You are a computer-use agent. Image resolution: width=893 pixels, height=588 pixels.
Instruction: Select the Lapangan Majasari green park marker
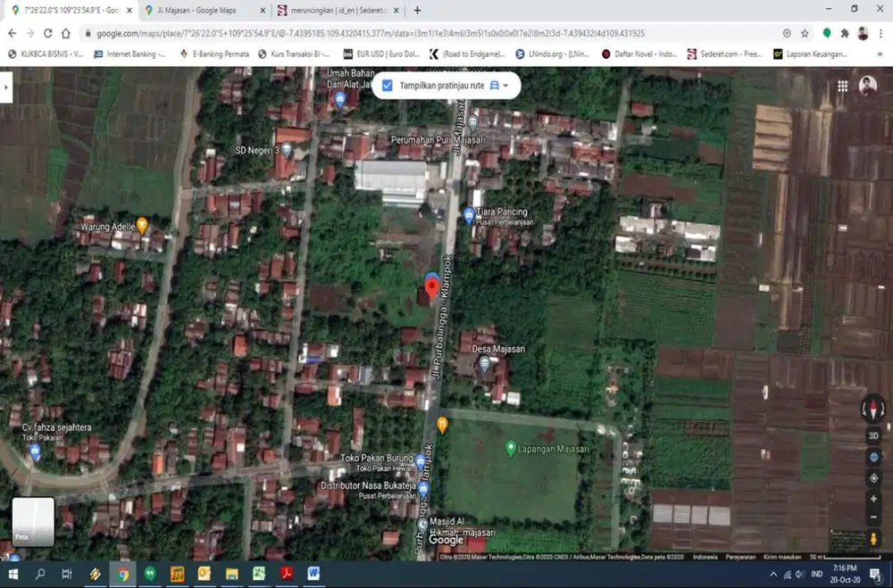coord(510,448)
